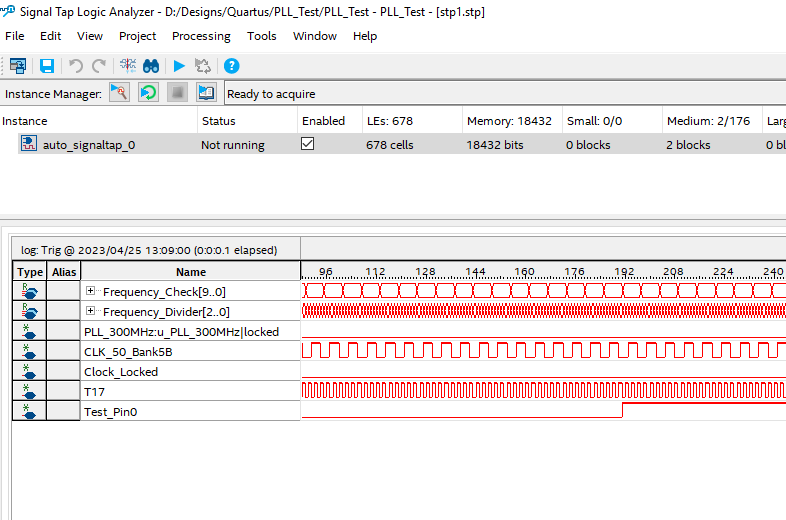Click the Alias column header
The width and height of the screenshot is (786, 520).
point(64,271)
